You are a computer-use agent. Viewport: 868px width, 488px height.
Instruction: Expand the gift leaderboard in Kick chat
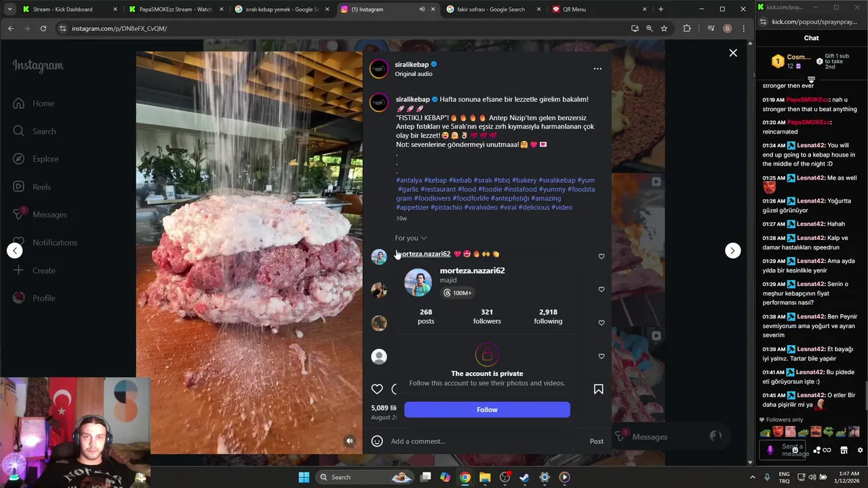[811, 80]
